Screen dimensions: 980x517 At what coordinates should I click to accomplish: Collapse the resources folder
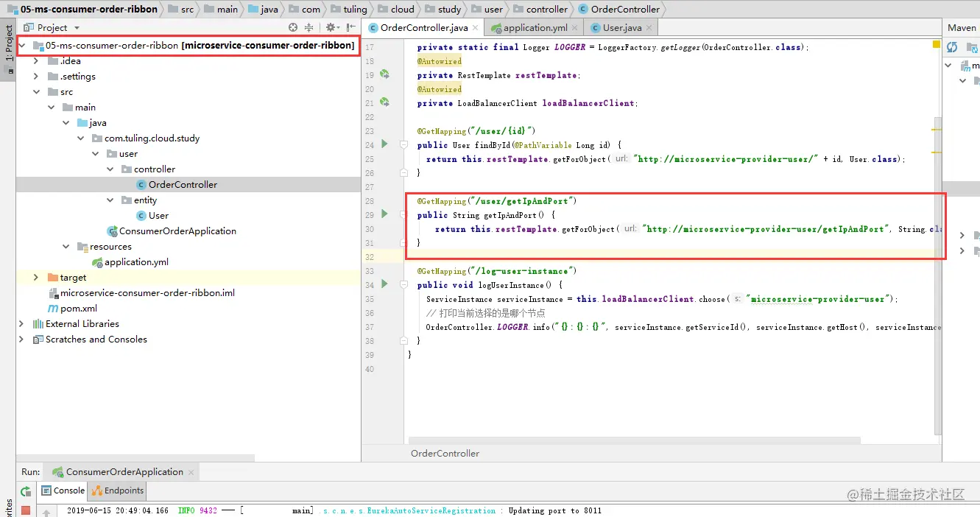point(66,247)
